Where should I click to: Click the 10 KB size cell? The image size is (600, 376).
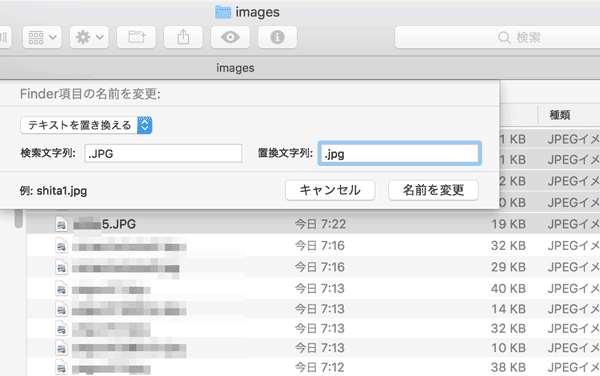509,348
